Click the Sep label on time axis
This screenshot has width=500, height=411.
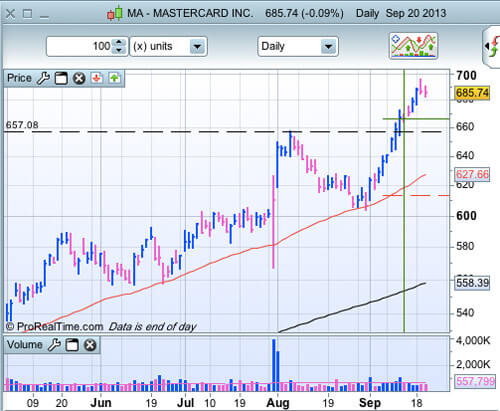(x=370, y=403)
